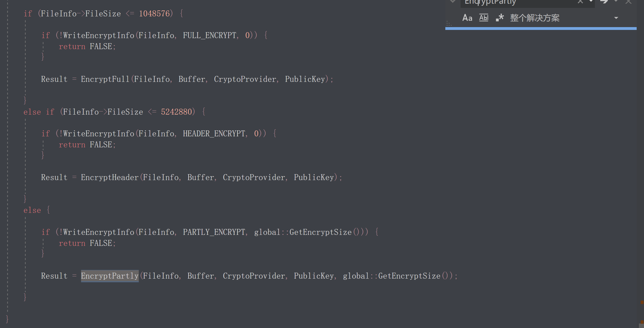Select the 整个解决方案 scope field
The height and width of the screenshot is (328, 644).
pos(562,18)
